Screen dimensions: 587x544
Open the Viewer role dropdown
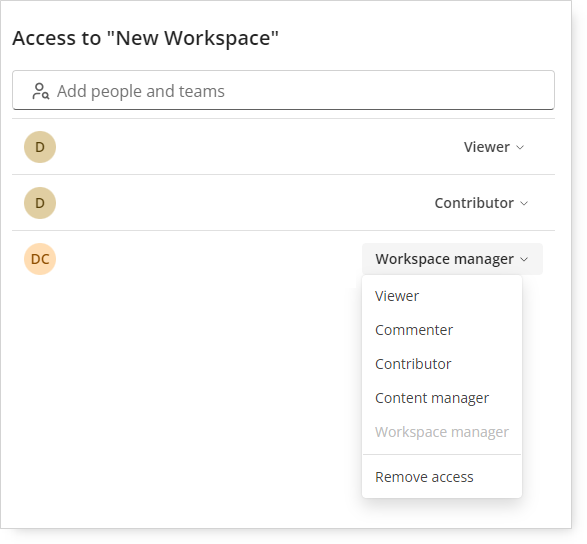click(x=494, y=147)
